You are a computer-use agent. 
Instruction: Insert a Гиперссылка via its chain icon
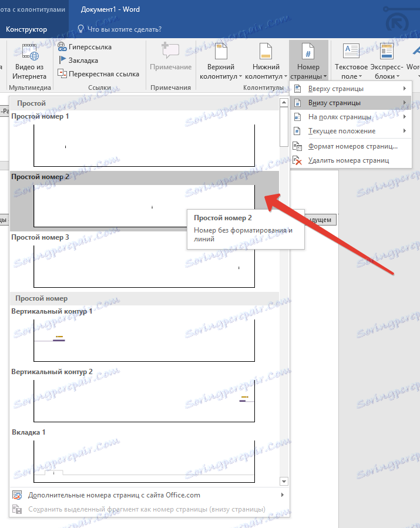(x=62, y=47)
